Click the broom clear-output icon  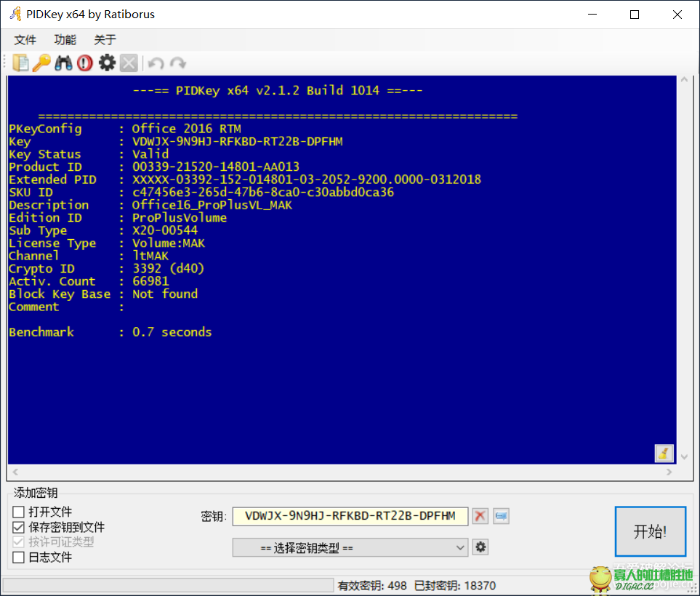click(x=664, y=453)
